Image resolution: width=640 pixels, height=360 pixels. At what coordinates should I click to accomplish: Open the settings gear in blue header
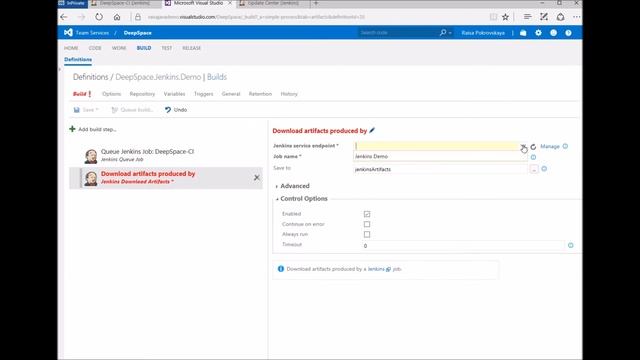(x=538, y=33)
